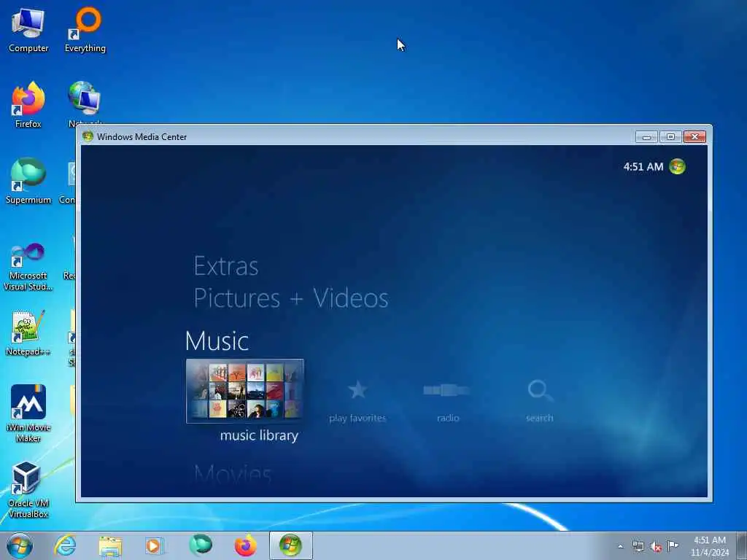Image resolution: width=747 pixels, height=560 pixels.
Task: Launch Windows Media Player from taskbar
Action: (x=155, y=545)
